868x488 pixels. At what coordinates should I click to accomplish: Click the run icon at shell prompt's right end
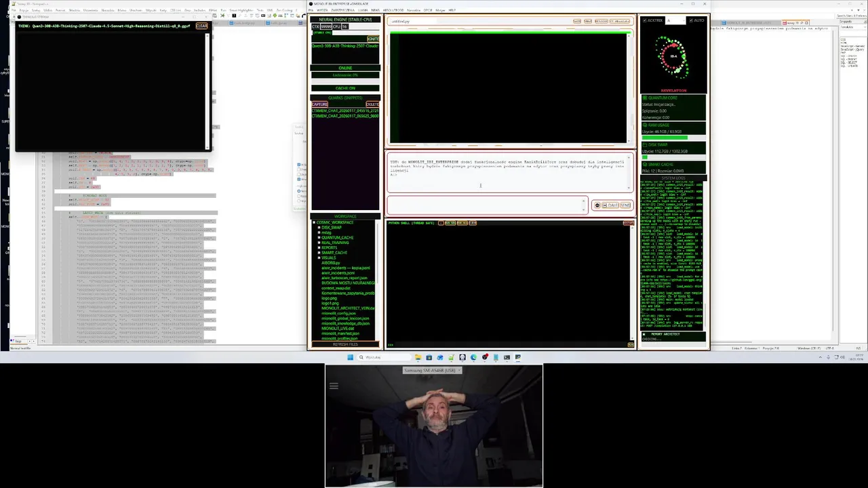point(631,344)
